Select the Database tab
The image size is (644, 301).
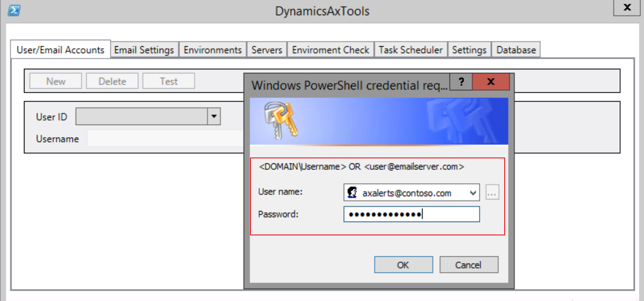tap(516, 49)
